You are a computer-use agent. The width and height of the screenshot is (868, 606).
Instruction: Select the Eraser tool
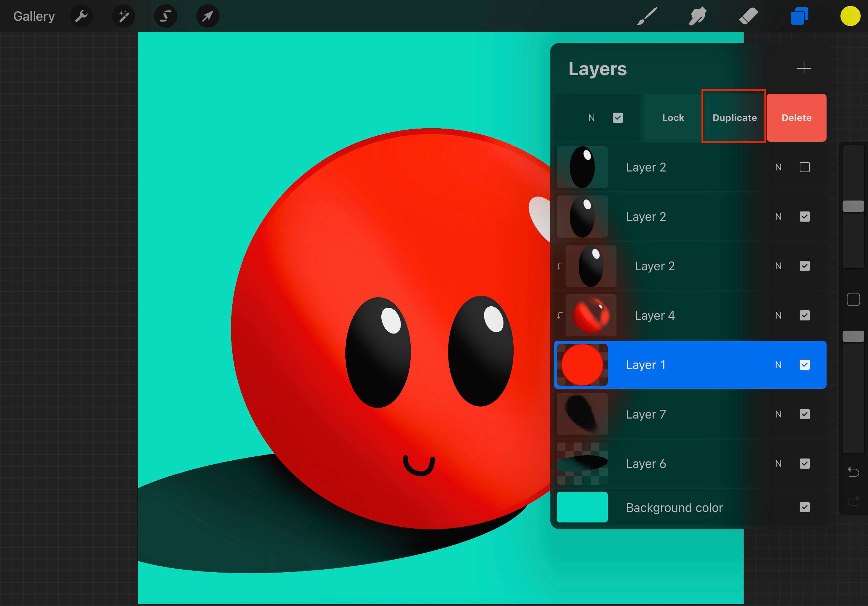pyautogui.click(x=748, y=16)
